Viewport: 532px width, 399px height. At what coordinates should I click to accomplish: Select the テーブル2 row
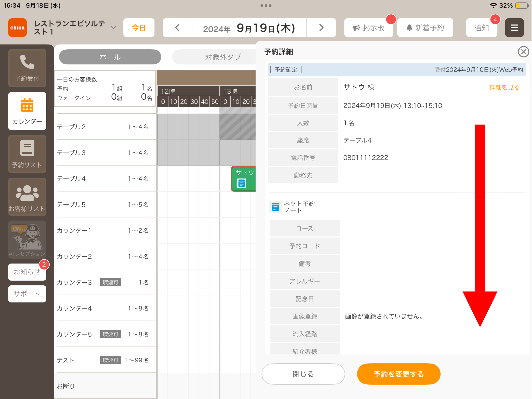pyautogui.click(x=106, y=127)
